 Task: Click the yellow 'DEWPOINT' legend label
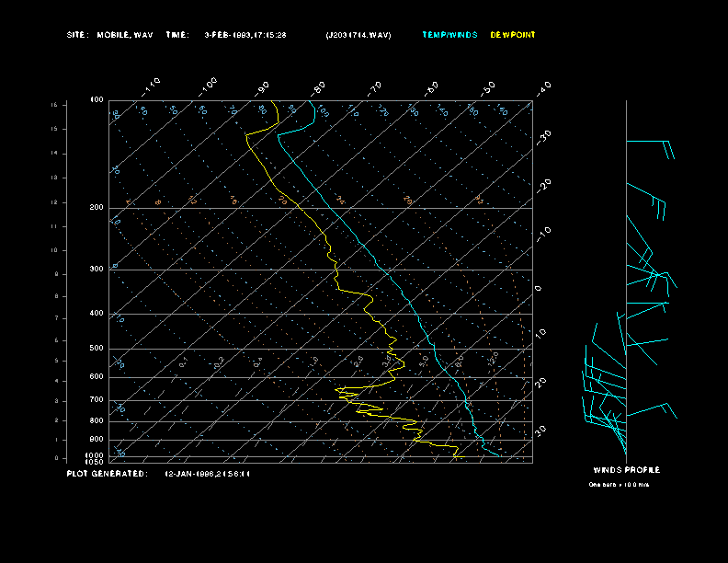[513, 35]
